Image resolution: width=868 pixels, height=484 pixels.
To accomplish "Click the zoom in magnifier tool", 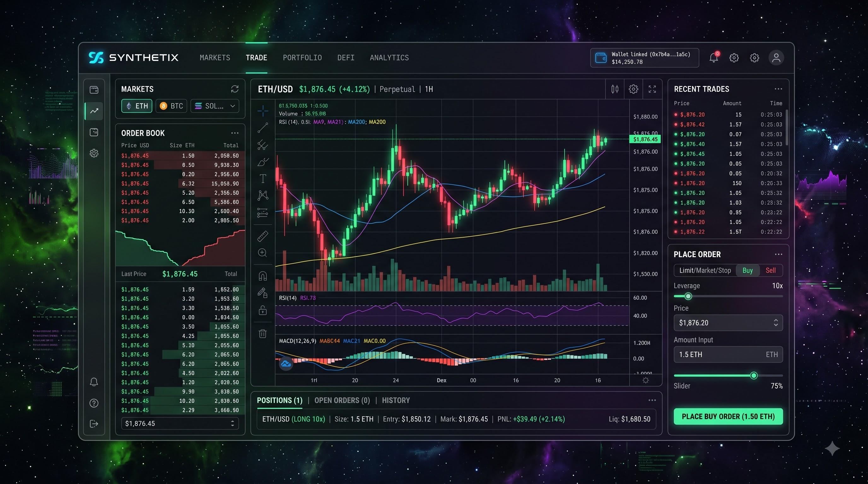I will click(262, 252).
